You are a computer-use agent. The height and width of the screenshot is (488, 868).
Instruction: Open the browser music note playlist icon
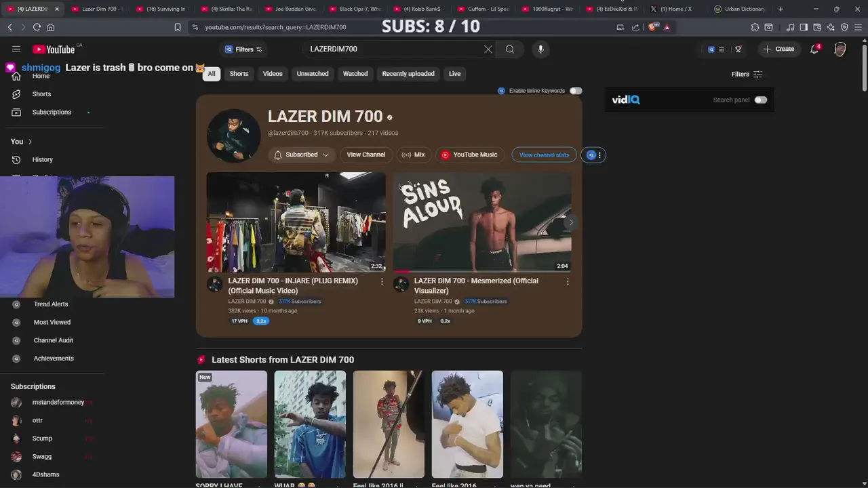click(x=790, y=27)
